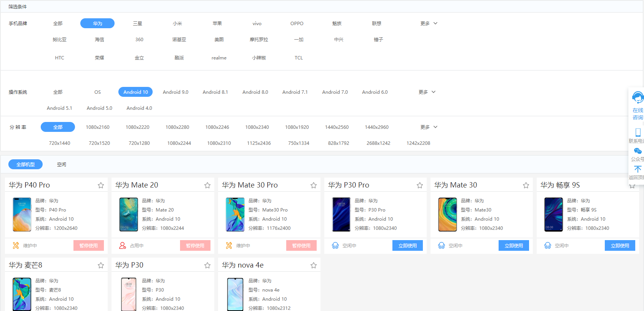This screenshot has height=311, width=644.
Task: Select the 1080x2340 resolution filter
Action: tap(257, 127)
